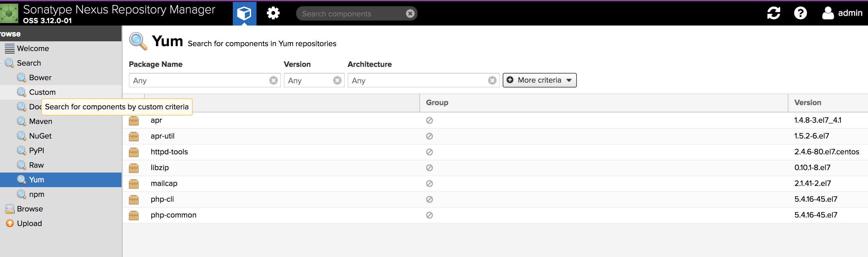Click the magnifier icon next to Bower
This screenshot has width=868, height=257.
[x=22, y=77]
